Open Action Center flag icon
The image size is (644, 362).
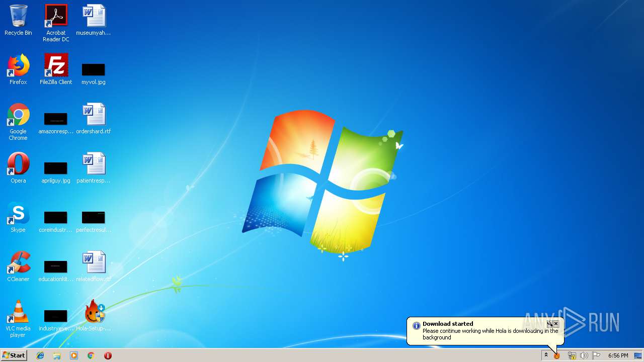[596, 355]
